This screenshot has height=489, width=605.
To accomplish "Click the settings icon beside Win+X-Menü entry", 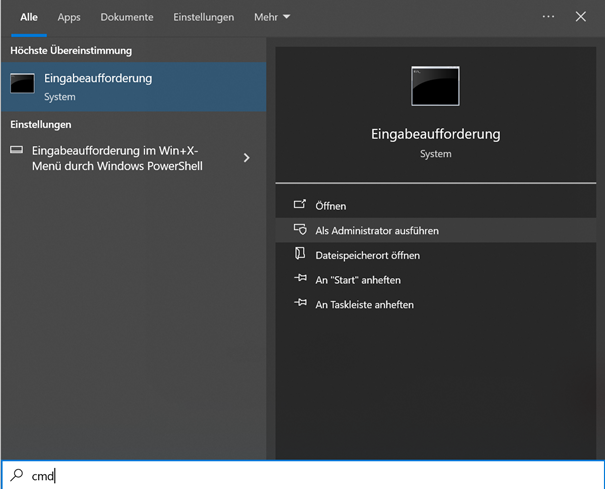I will (x=17, y=150).
